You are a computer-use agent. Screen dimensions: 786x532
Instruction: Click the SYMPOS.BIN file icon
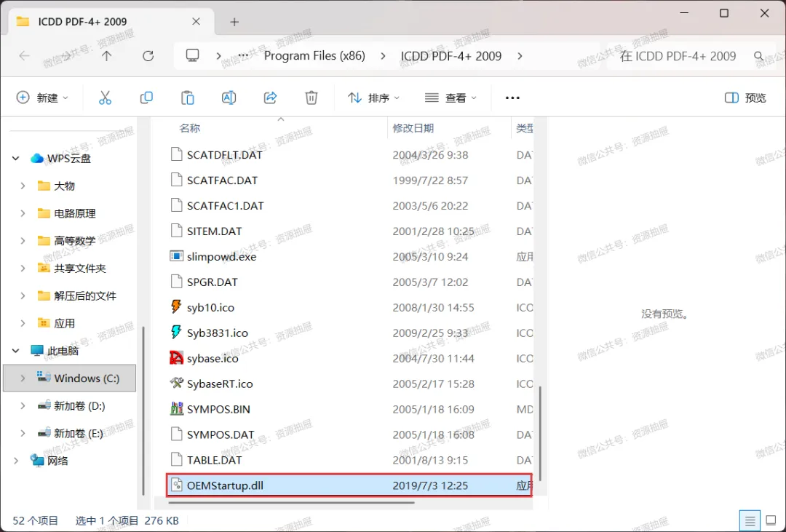pos(176,409)
